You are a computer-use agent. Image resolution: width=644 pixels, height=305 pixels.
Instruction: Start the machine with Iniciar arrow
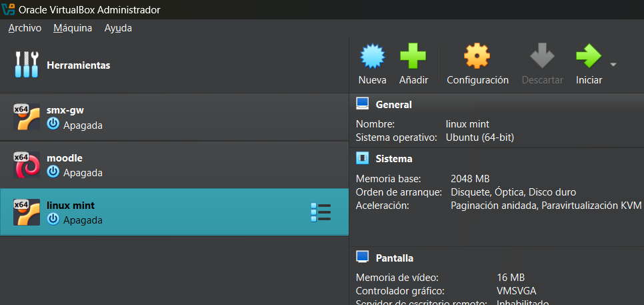(589, 56)
